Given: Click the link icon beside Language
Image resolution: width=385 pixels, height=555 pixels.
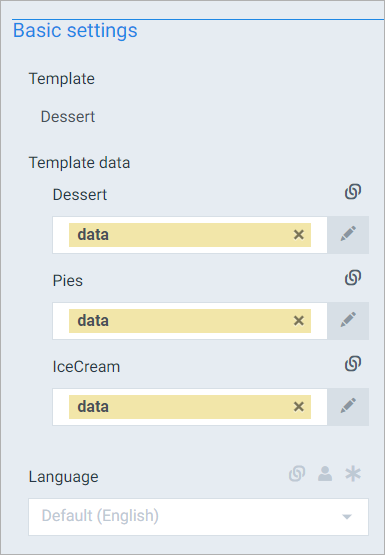Looking at the screenshot, I should click(x=297, y=474).
